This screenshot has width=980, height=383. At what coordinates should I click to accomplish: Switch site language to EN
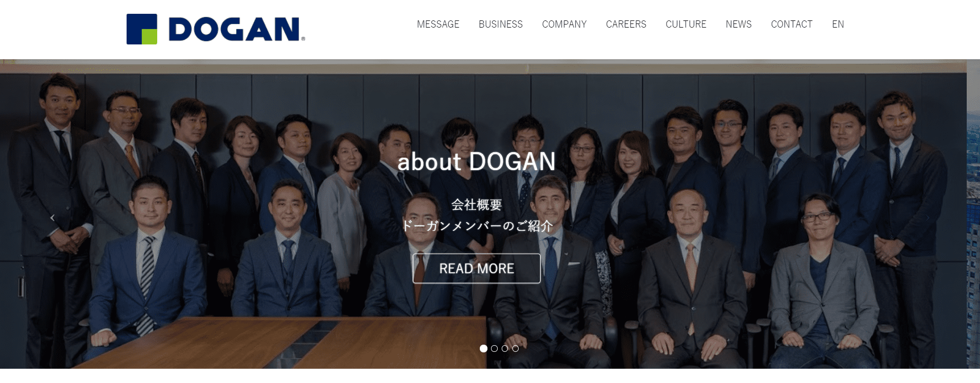tap(838, 24)
